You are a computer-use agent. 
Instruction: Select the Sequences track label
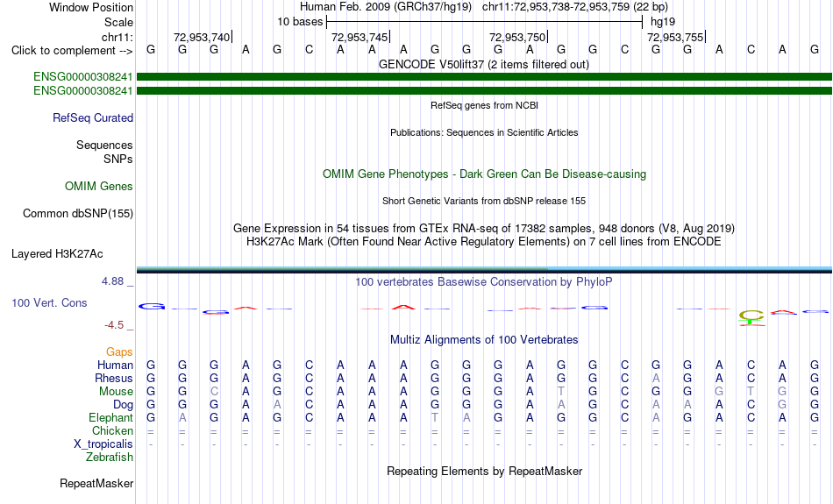[x=104, y=145]
